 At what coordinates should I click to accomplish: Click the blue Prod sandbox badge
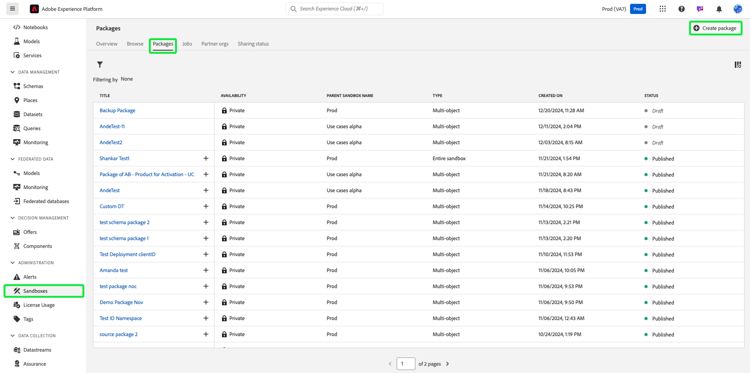pyautogui.click(x=638, y=9)
